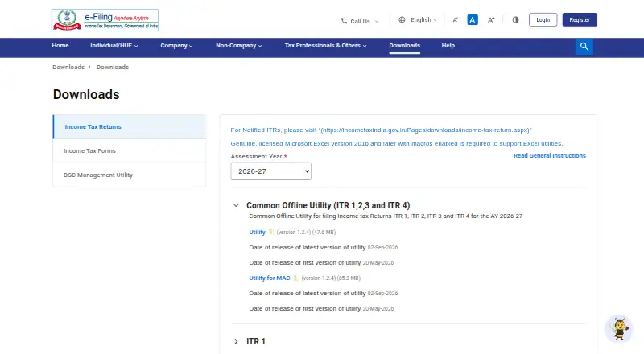This screenshot has height=354, width=644.
Task: Expand the Company menu
Action: (x=176, y=46)
